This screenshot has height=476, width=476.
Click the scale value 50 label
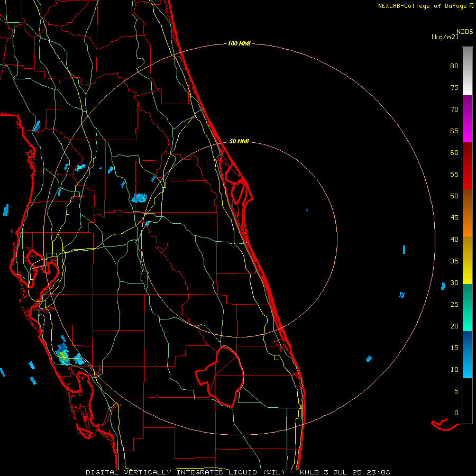click(x=454, y=196)
